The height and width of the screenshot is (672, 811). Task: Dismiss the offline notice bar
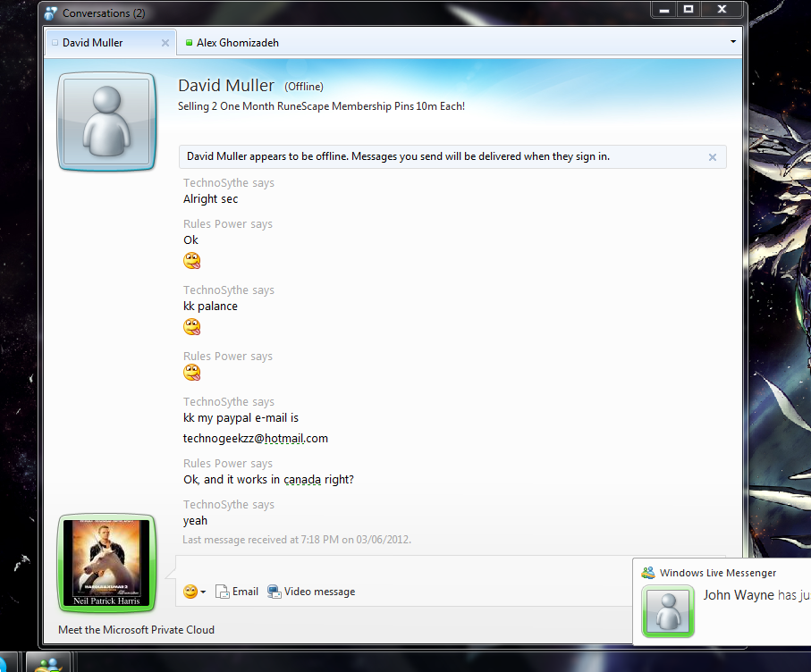pos(713,157)
